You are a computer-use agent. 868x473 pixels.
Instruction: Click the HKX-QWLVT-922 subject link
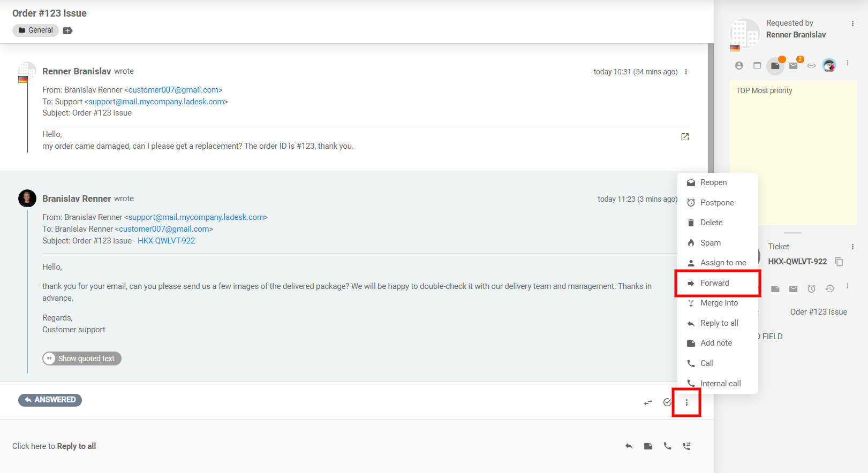tap(166, 241)
